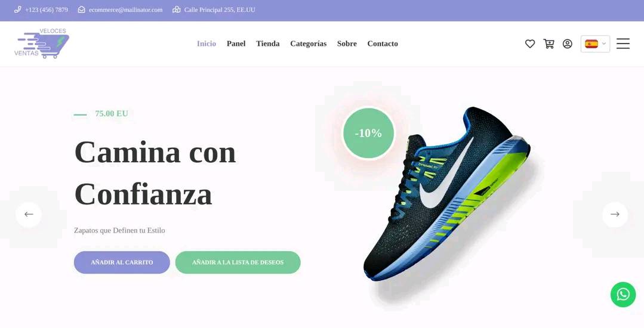644x328 pixels.
Task: Click the Nike running shoe image
Action: pyautogui.click(x=446, y=193)
